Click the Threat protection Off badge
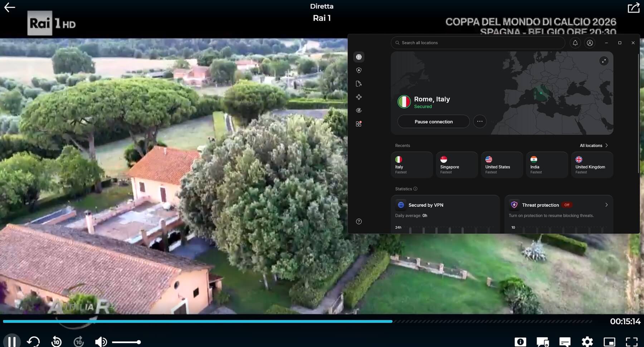The image size is (644, 347). click(567, 205)
